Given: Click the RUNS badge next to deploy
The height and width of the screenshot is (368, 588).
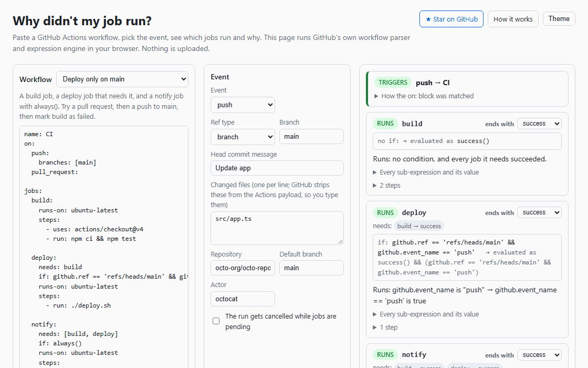Looking at the screenshot, I should (x=385, y=212).
